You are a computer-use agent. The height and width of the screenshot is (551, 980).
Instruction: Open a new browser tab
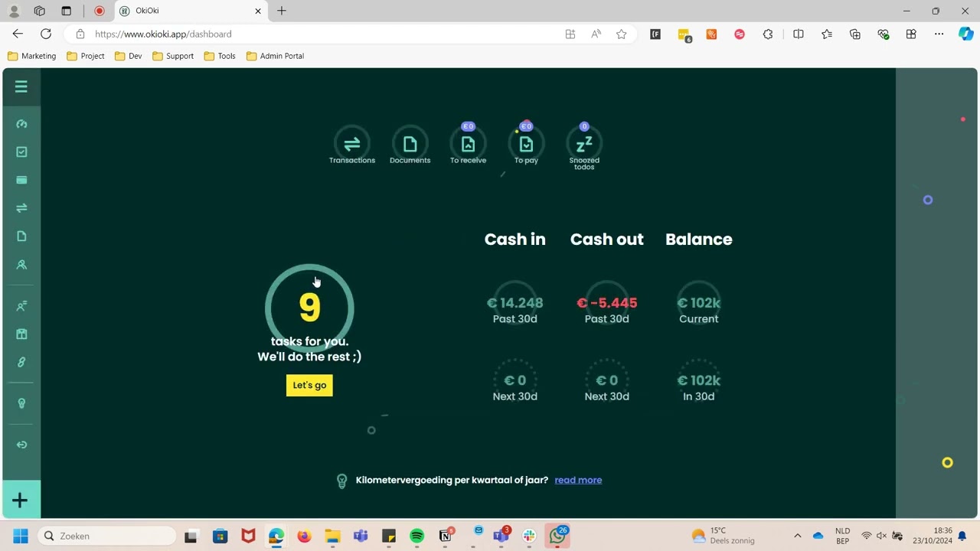pyautogui.click(x=282, y=11)
